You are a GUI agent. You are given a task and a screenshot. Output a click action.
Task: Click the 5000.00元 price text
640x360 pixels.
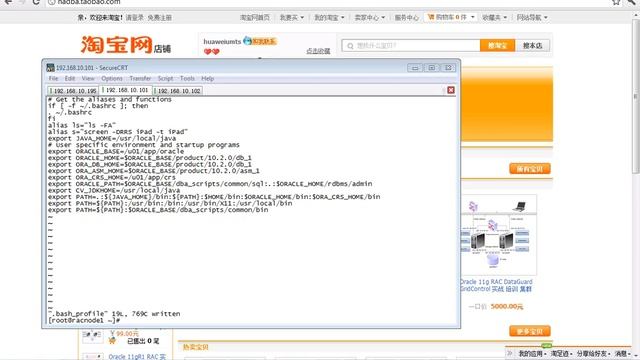[507, 306]
